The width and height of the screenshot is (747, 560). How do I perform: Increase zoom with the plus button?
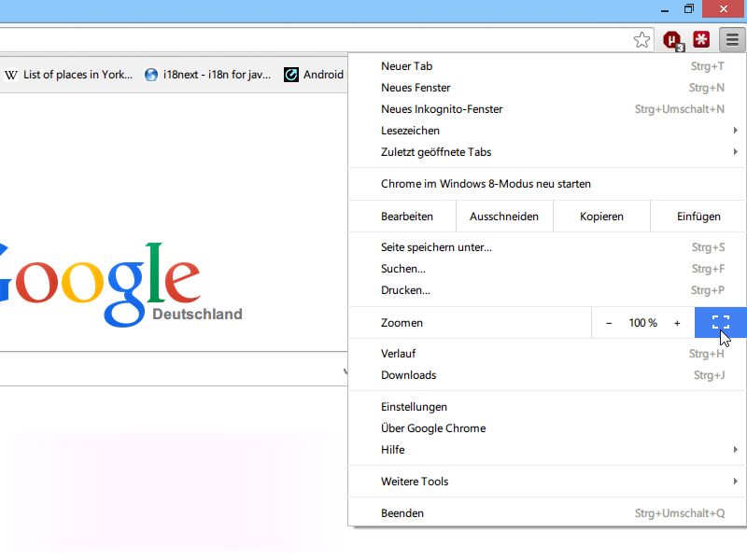tap(677, 323)
